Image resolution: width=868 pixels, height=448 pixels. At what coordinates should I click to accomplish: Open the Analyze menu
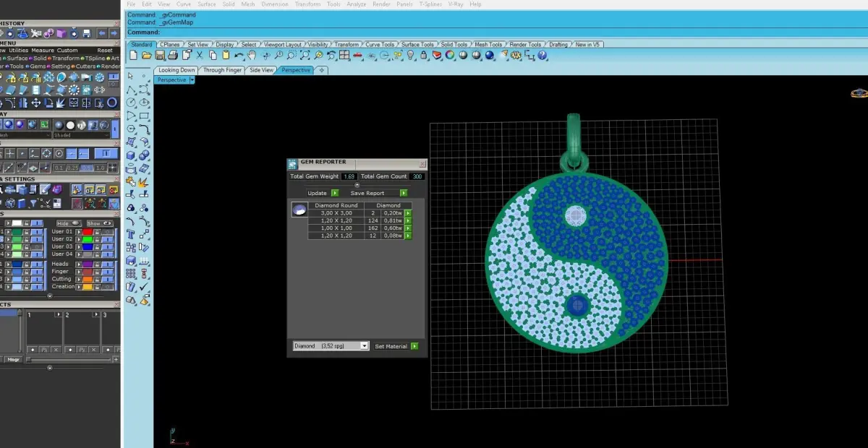pyautogui.click(x=357, y=4)
